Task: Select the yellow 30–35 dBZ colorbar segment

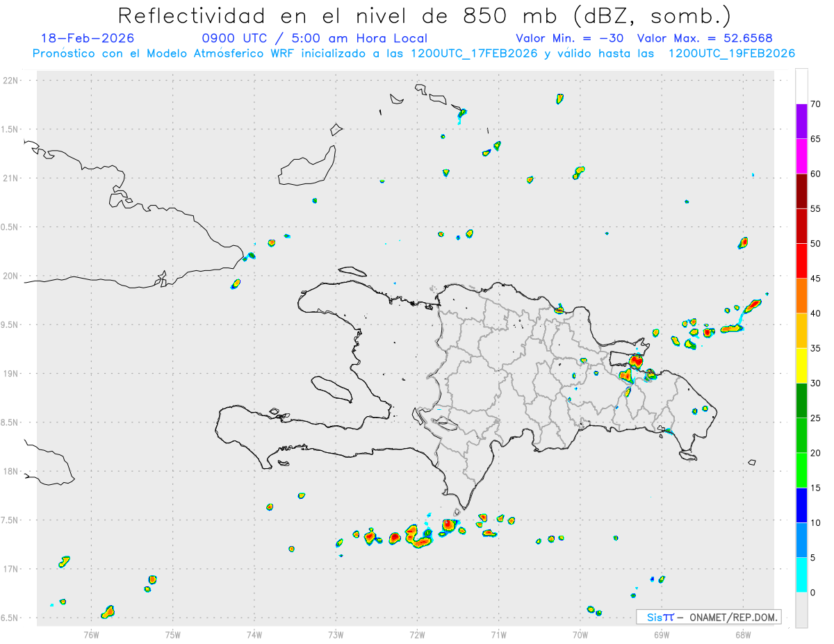Action: [801, 365]
